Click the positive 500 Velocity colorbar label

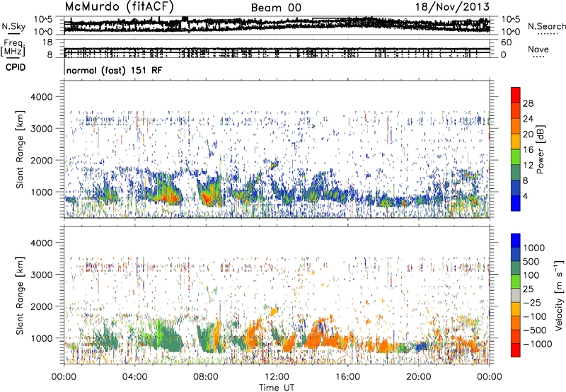coord(531,261)
